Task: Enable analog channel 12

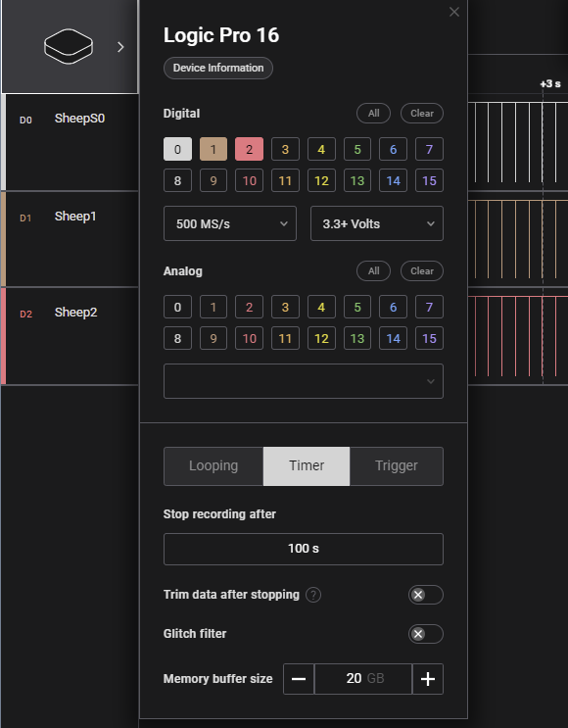Action: tap(321, 338)
